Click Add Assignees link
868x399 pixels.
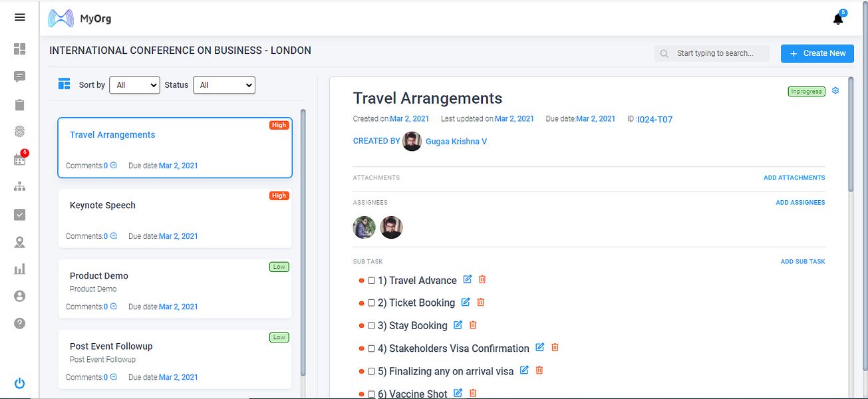800,202
